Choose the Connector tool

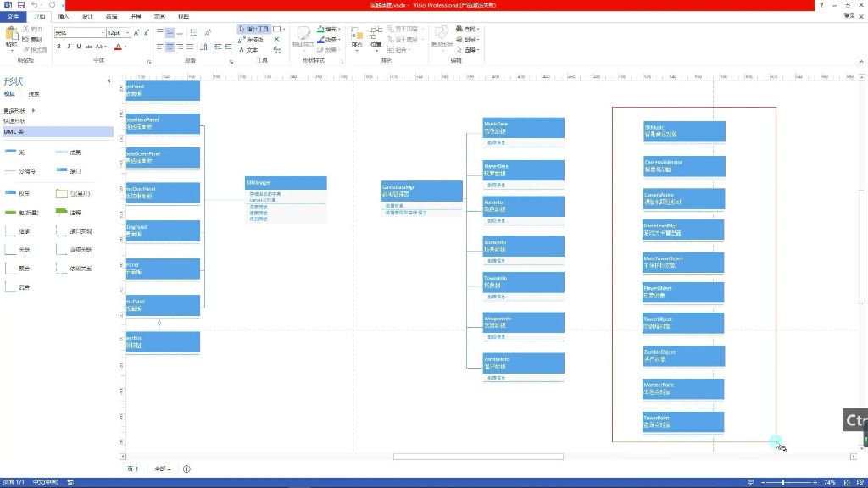(x=253, y=40)
